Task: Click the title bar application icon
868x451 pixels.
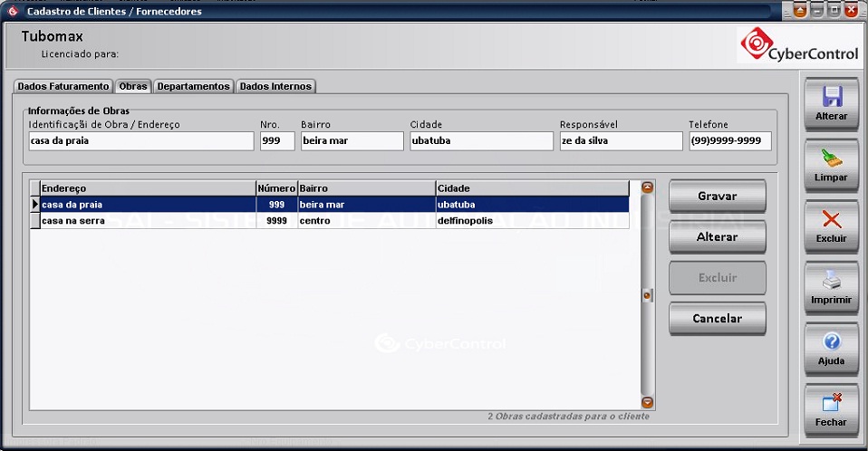Action: [x=13, y=12]
